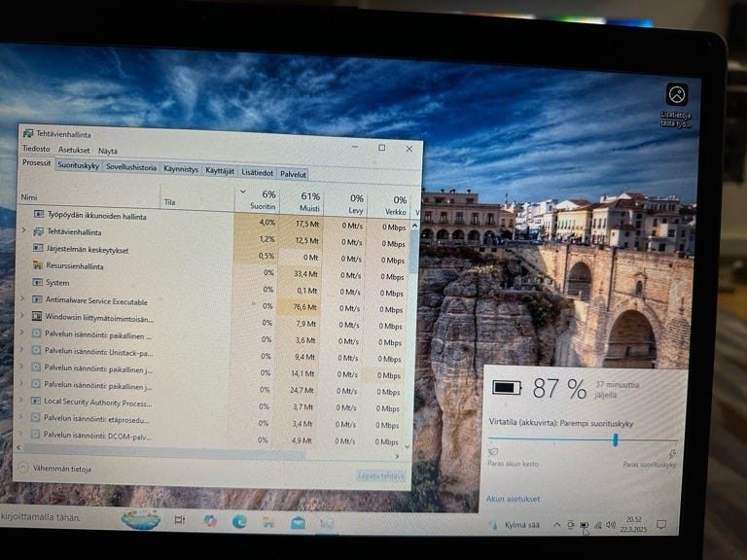Expand Antimalware Service Executable row

click(22, 298)
